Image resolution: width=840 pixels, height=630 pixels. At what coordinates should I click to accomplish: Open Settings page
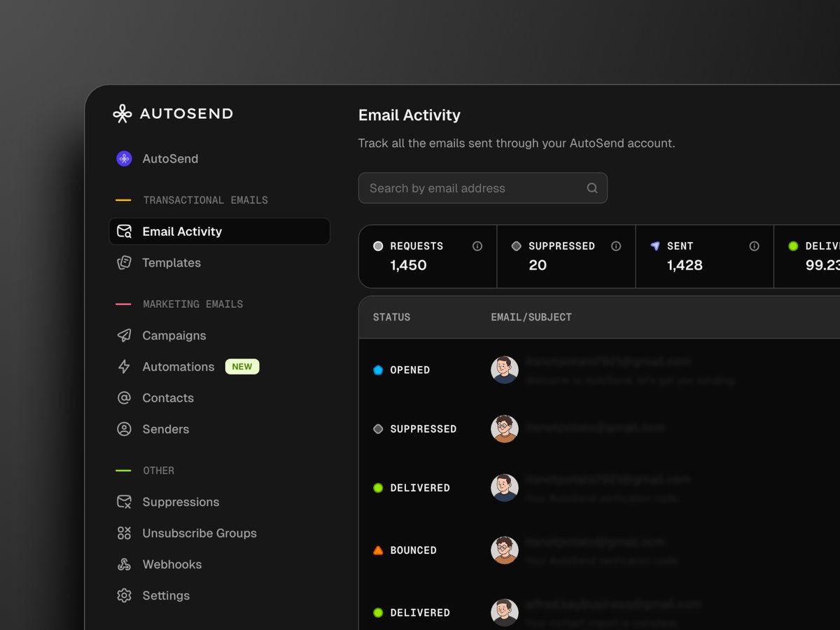click(x=166, y=596)
